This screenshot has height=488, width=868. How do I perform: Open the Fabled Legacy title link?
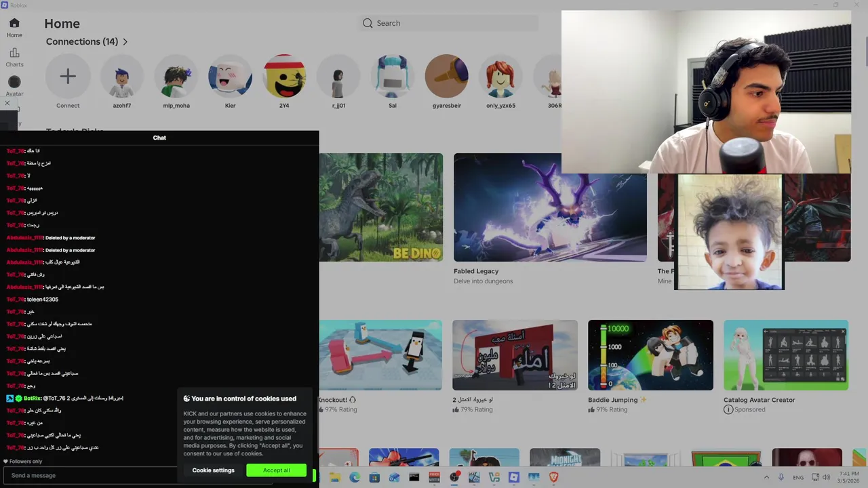(x=476, y=271)
